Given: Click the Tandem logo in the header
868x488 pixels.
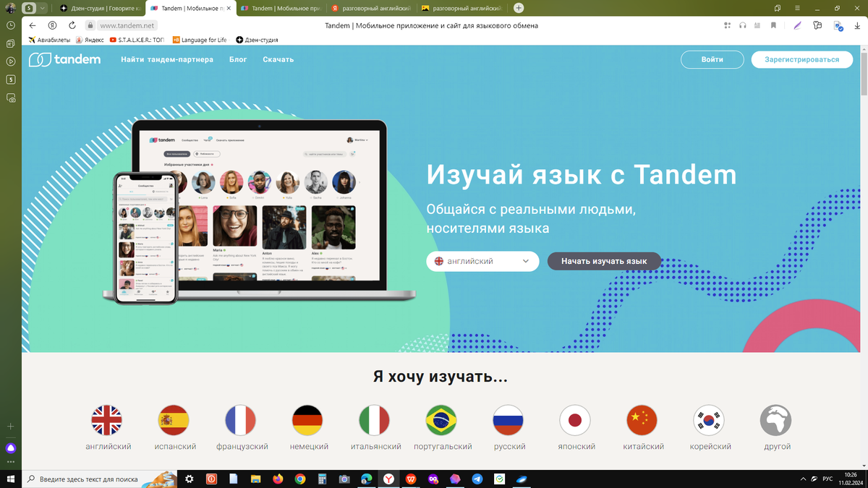Looking at the screenshot, I should [64, 59].
